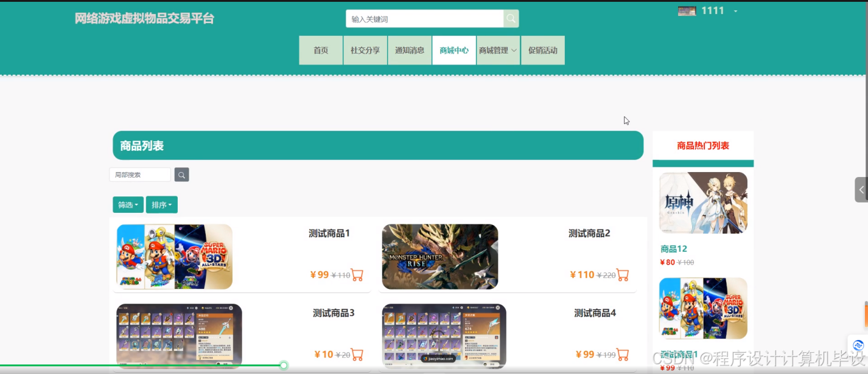Viewport: 868px width, 374px height.
Task: Click the 网络游戏虚拟物品交易平台 site title
Action: click(145, 18)
